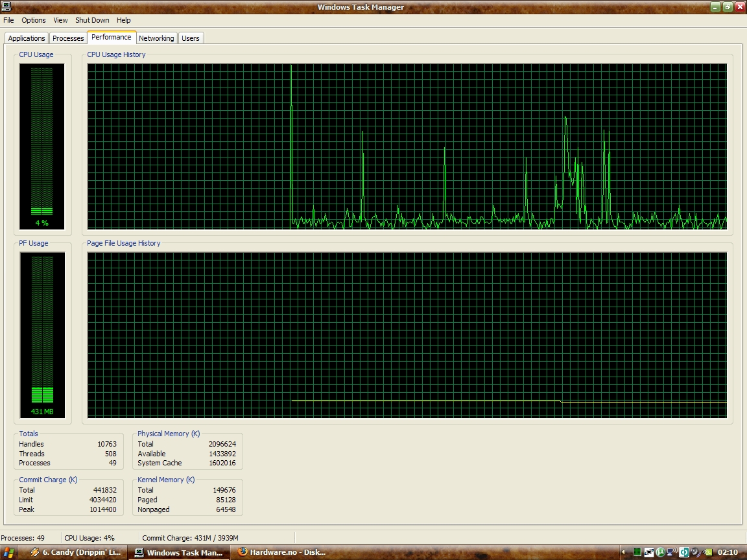The height and width of the screenshot is (560, 747).
Task: Open the Hardware.no Firefox taskbar button
Action: (282, 552)
